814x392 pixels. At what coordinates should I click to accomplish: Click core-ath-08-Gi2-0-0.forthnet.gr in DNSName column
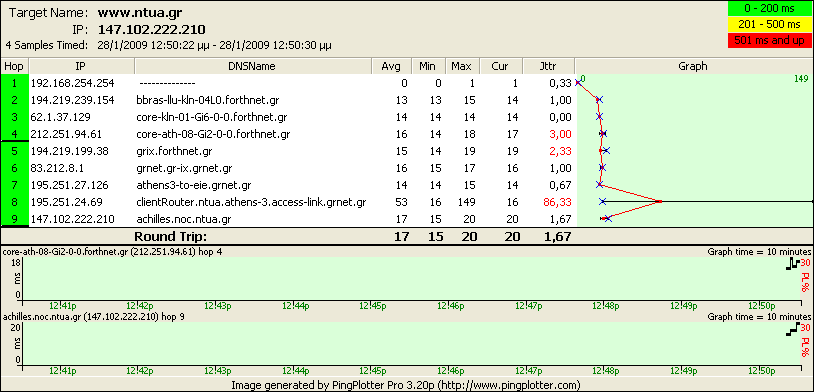(x=213, y=134)
